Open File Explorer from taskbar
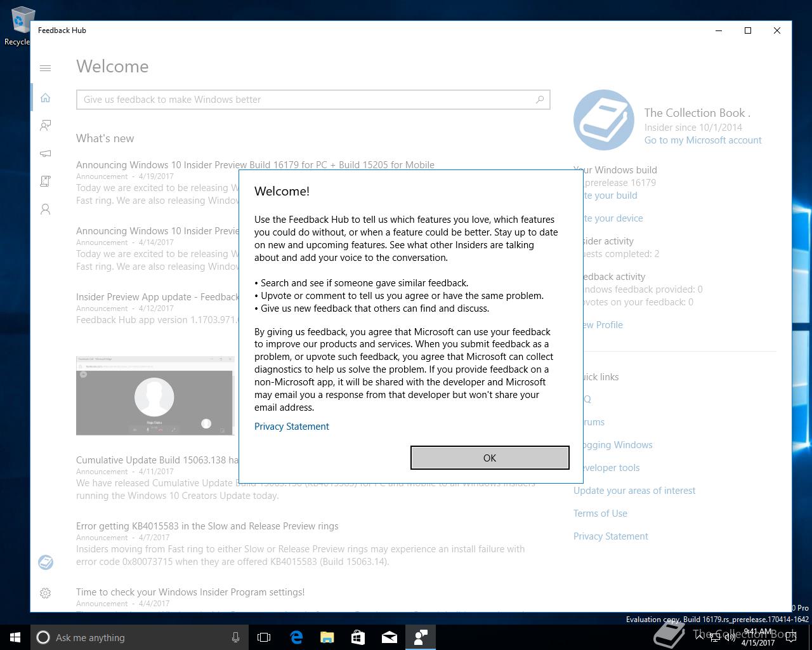This screenshot has height=650, width=812. tap(327, 637)
